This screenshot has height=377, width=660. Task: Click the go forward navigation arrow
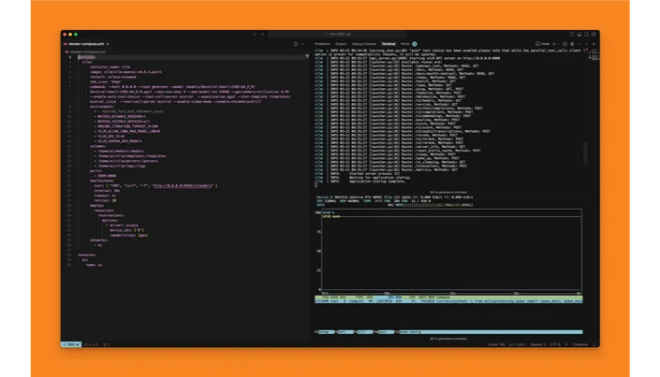coord(263,34)
